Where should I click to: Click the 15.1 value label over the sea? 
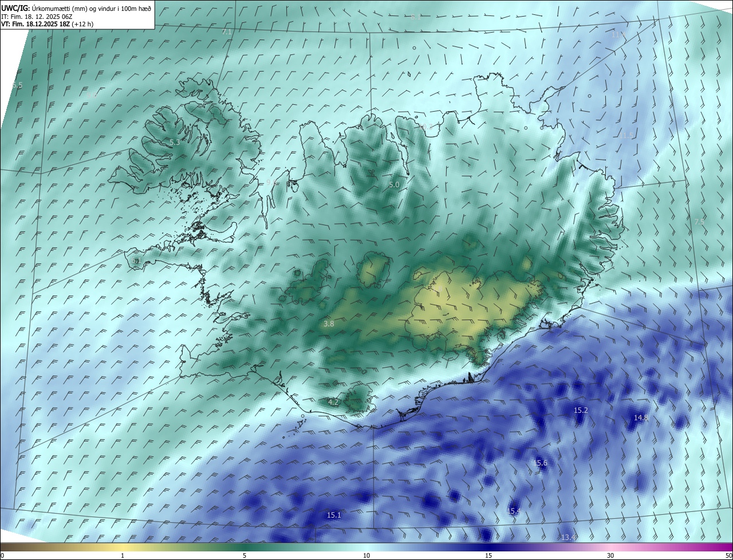click(334, 515)
